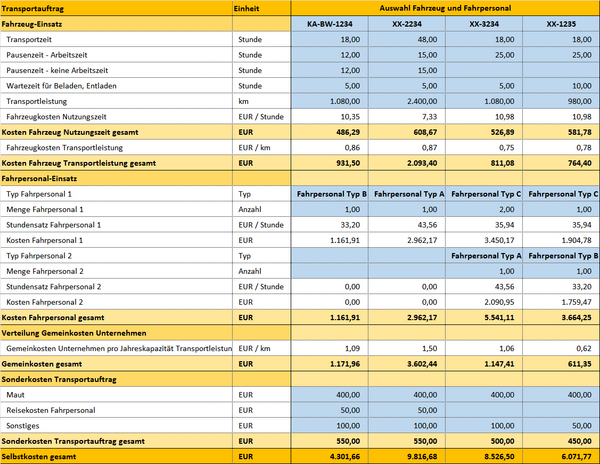Select the Fahrzeug-Einsatz section header

tap(116, 24)
